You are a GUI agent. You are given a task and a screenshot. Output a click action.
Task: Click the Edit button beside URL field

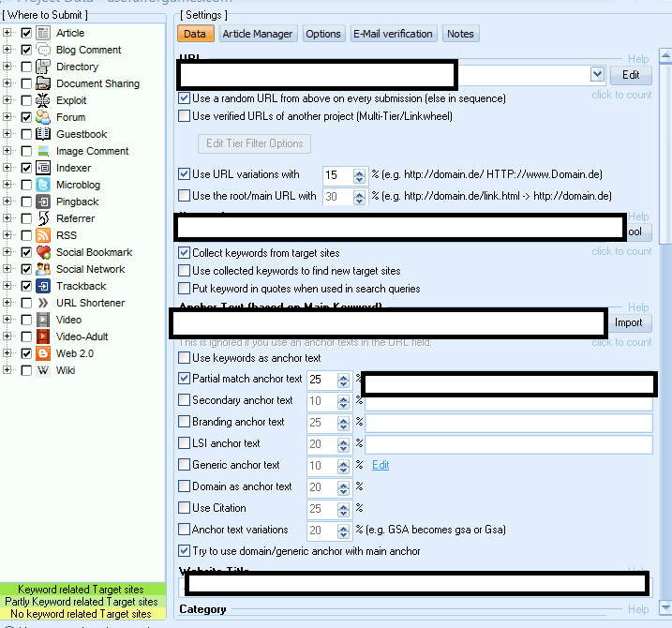(631, 75)
